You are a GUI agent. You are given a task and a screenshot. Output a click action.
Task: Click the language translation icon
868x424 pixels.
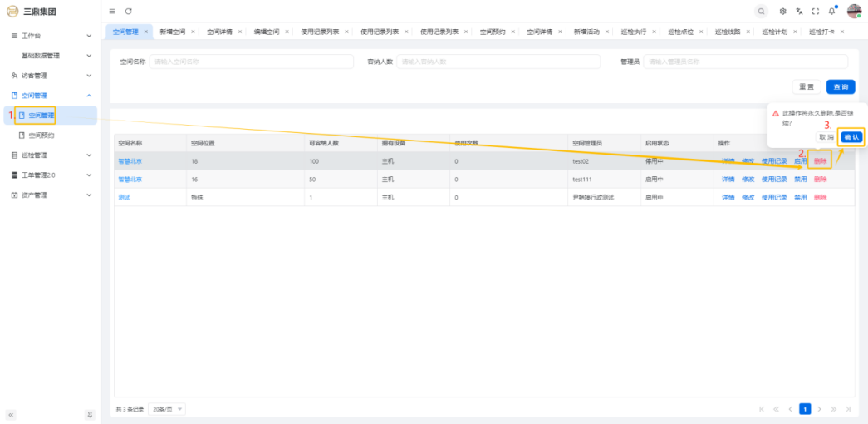point(799,11)
